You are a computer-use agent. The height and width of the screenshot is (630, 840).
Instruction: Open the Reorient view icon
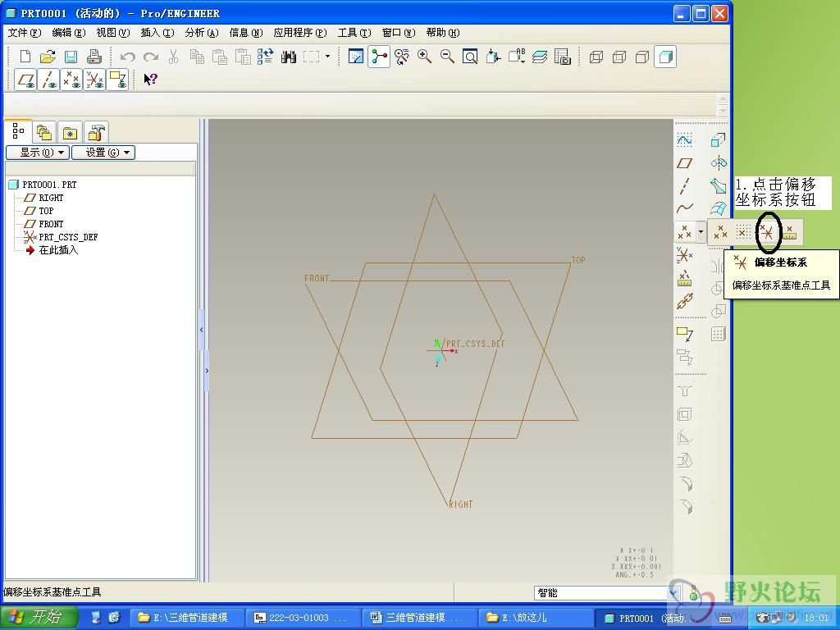493,57
